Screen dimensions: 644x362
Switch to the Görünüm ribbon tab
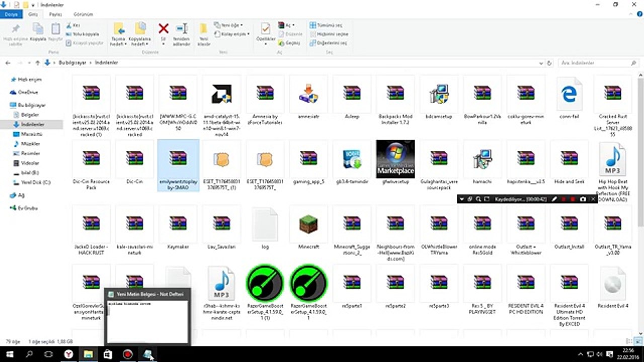point(83,15)
